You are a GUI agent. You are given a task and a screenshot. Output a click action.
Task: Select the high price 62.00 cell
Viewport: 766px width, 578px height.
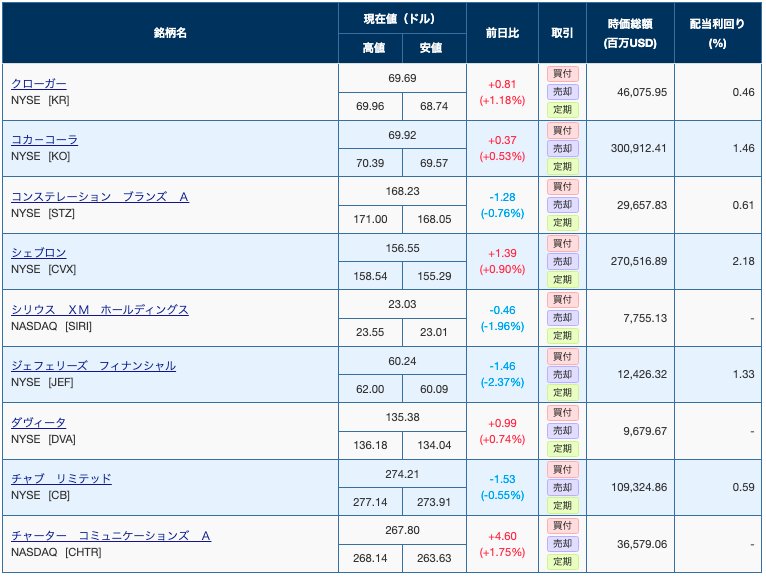tap(370, 389)
